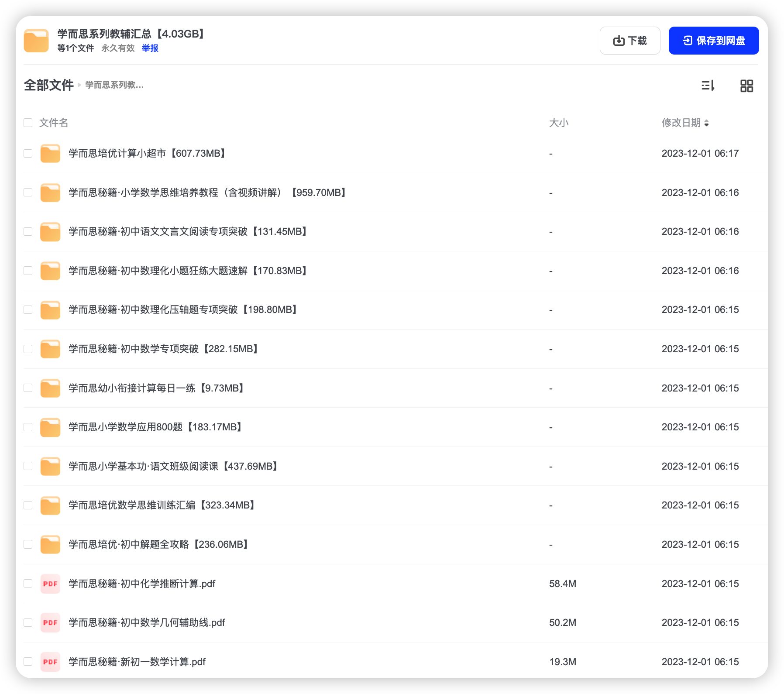The height and width of the screenshot is (694, 784).
Task: Sort by 修改日期 column arrow
Action: (x=707, y=123)
